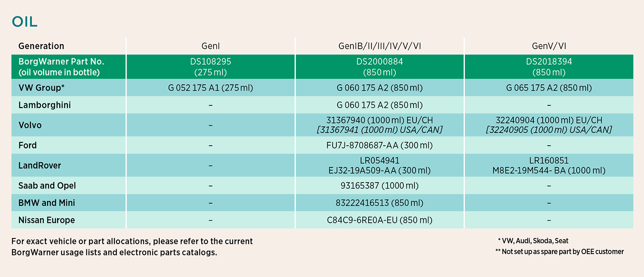
Task: Click Volvo part 31367940 EU/CH entry
Action: tap(380, 120)
